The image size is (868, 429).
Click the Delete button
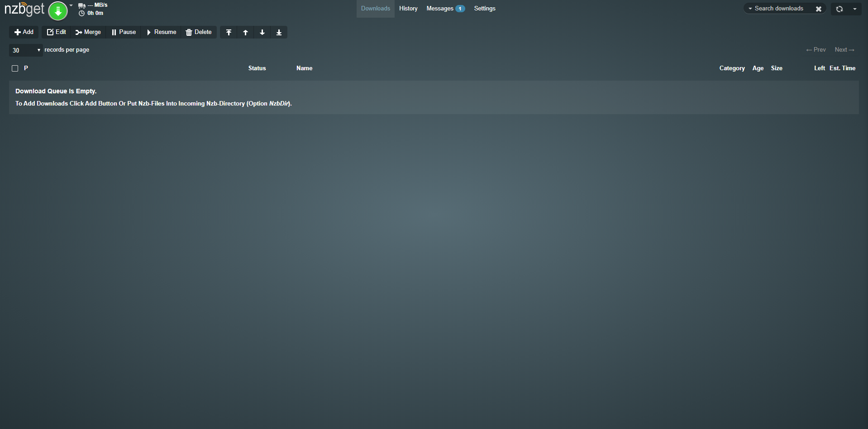pyautogui.click(x=199, y=32)
